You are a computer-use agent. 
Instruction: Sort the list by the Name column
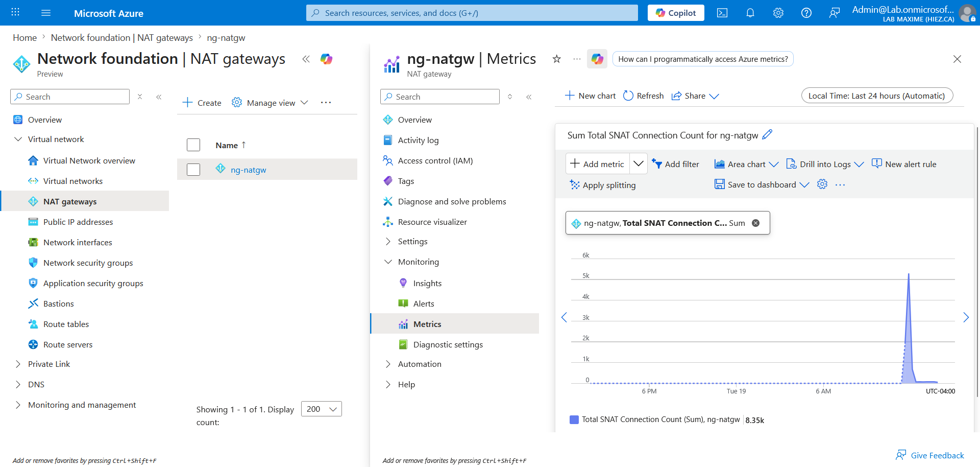[231, 145]
